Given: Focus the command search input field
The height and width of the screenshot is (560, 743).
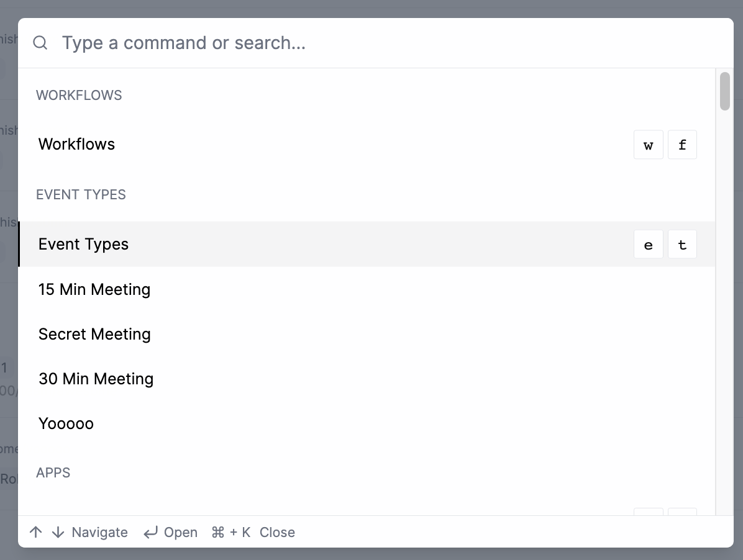Looking at the screenshot, I should coord(373,43).
